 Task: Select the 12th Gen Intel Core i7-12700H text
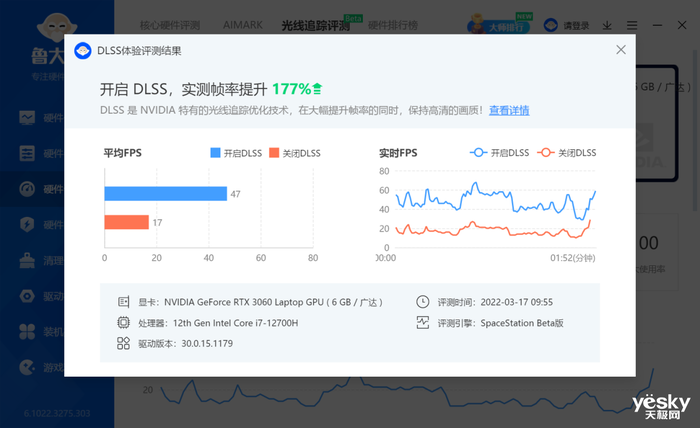click(x=235, y=323)
